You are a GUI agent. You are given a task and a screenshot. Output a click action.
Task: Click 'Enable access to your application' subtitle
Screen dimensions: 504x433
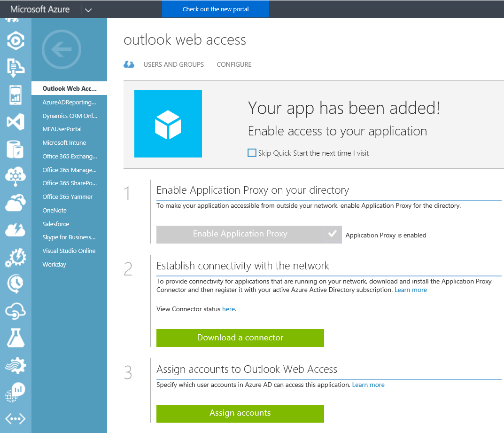tap(338, 132)
